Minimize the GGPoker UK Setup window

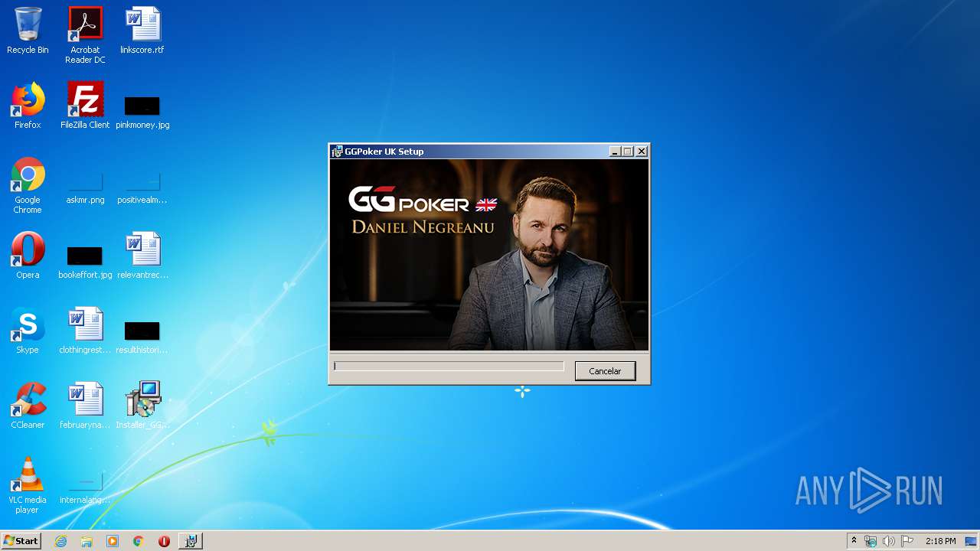click(x=615, y=152)
